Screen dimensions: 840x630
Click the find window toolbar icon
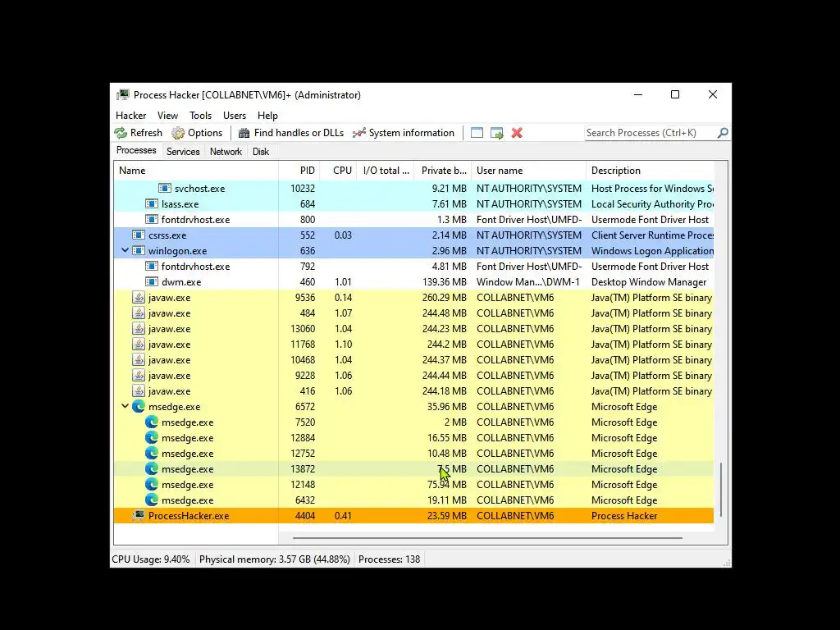click(x=477, y=133)
